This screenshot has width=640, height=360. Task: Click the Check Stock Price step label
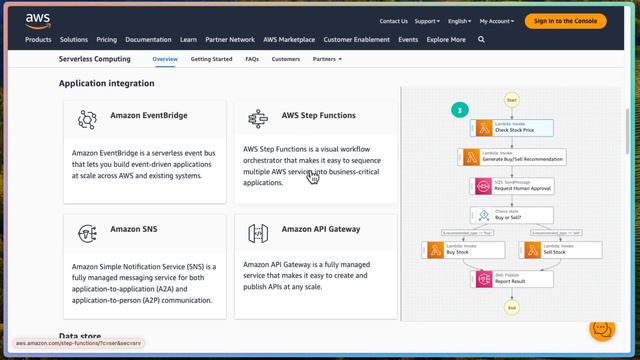(x=514, y=130)
